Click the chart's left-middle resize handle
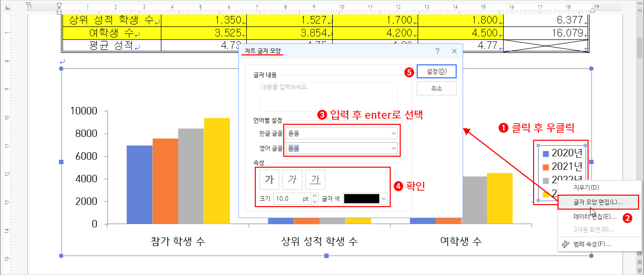644x275 pixels. pyautogui.click(x=61, y=162)
